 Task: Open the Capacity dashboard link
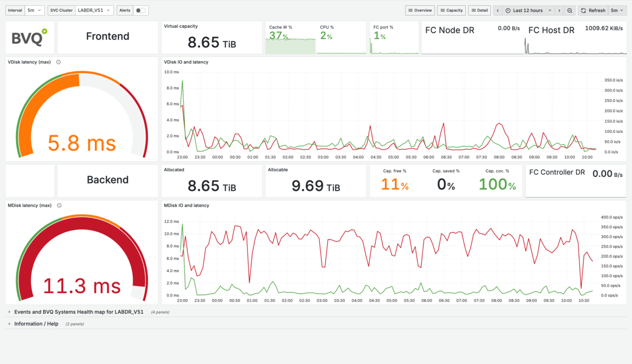pyautogui.click(x=451, y=11)
